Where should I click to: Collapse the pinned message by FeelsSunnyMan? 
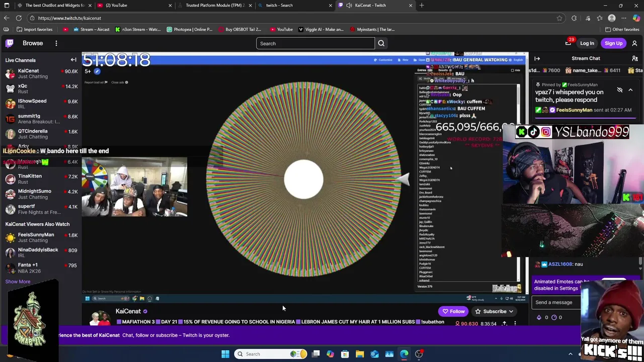point(630,90)
